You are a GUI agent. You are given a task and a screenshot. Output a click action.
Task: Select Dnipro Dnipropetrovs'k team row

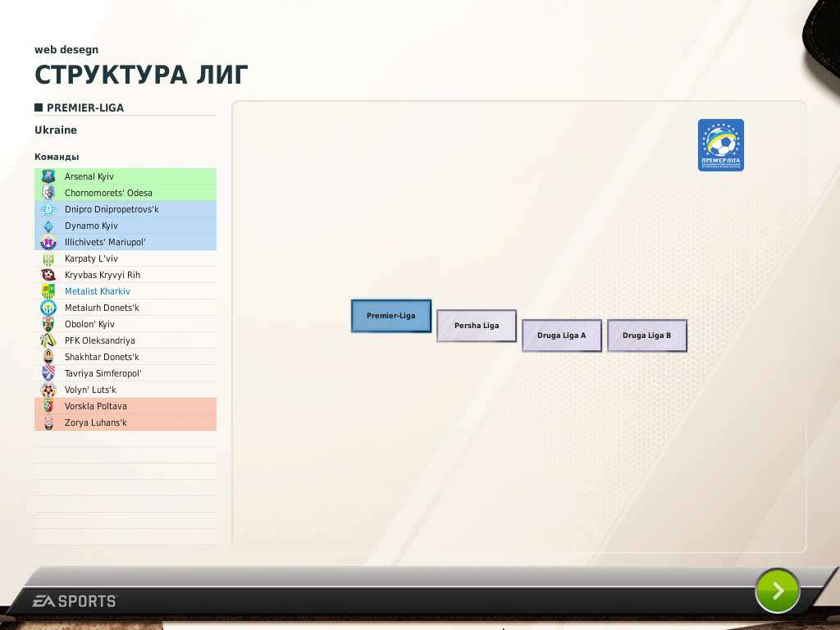(112, 209)
